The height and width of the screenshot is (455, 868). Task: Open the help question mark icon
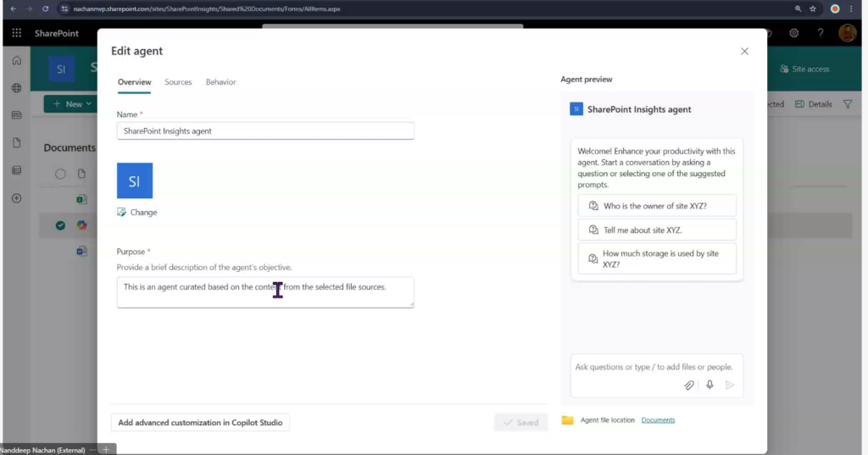(x=821, y=33)
